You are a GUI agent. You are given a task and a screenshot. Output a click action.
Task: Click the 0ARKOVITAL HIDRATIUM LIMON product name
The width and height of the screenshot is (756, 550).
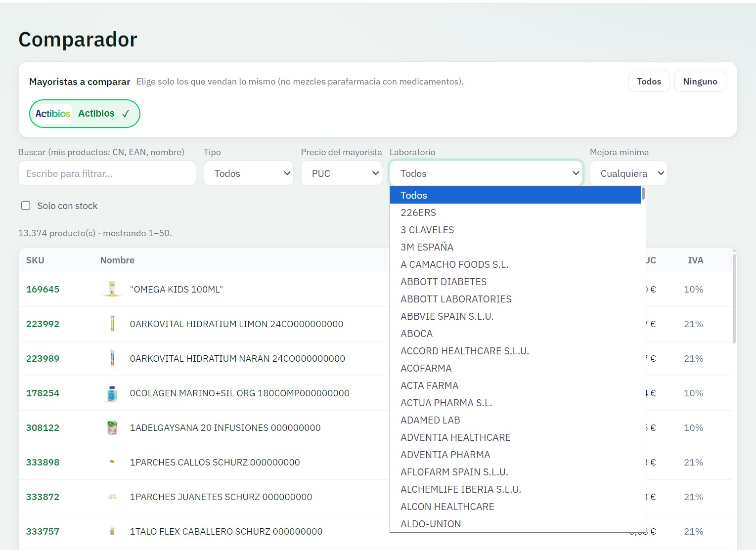point(236,324)
